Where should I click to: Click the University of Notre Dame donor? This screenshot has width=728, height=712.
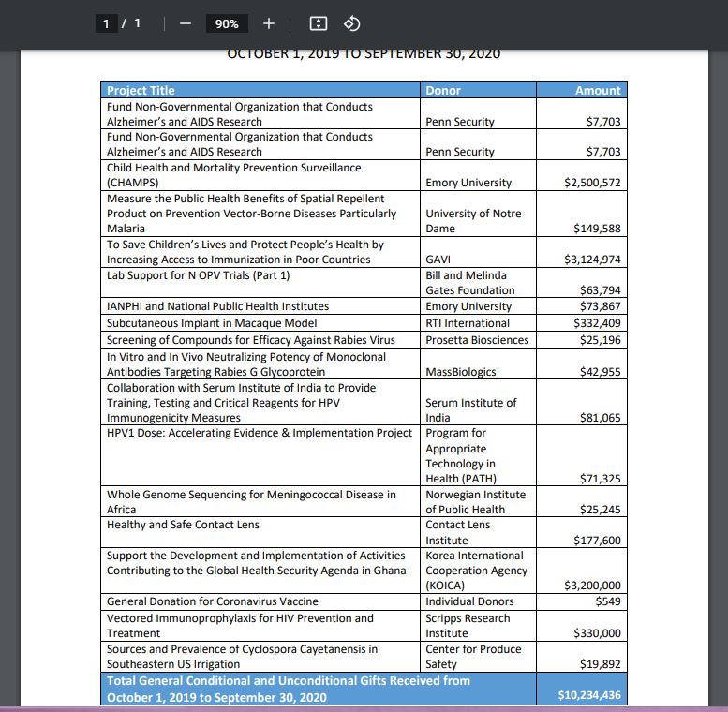click(x=473, y=221)
